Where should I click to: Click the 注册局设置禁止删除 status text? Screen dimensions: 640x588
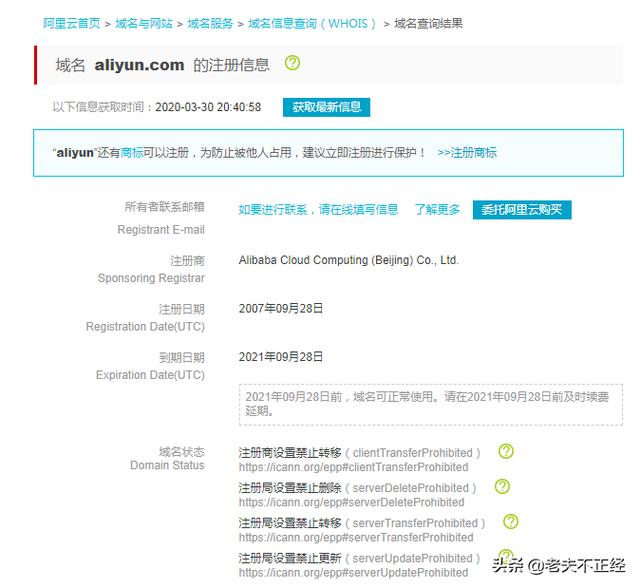(x=290, y=488)
